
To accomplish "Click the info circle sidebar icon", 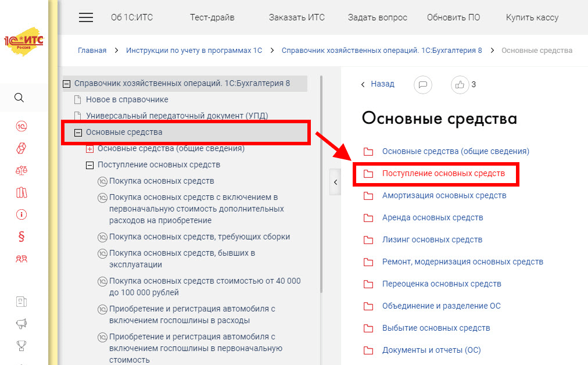I will pyautogui.click(x=21, y=214).
